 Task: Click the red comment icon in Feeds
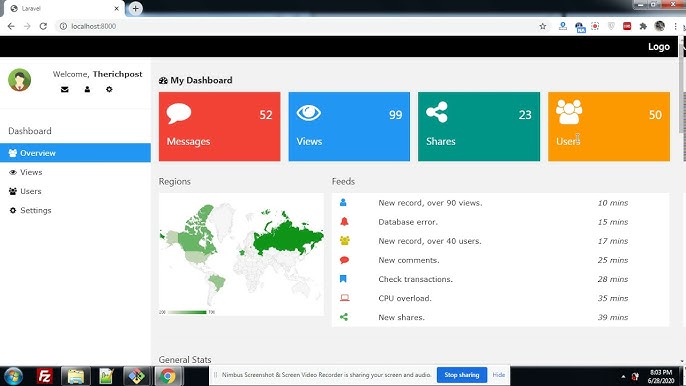(x=344, y=260)
